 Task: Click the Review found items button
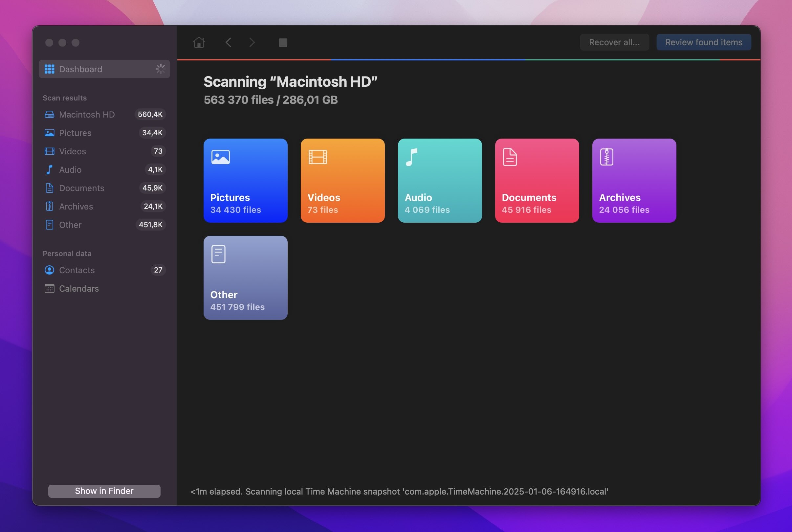(704, 42)
